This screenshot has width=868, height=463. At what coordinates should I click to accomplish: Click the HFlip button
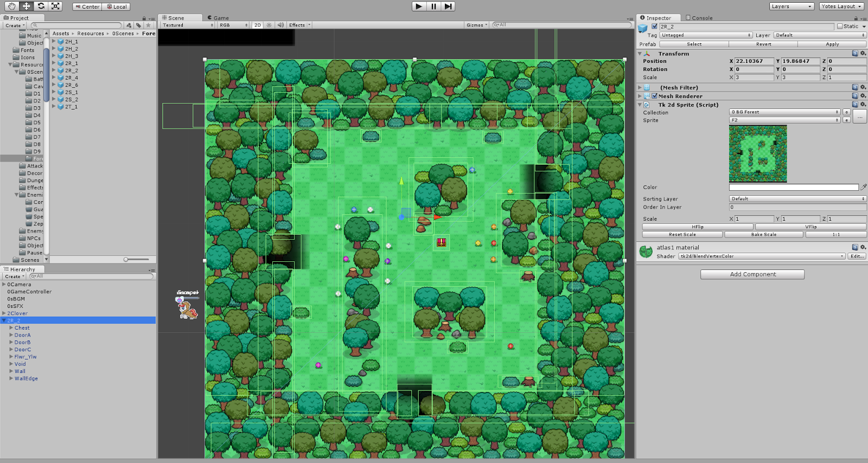698,227
